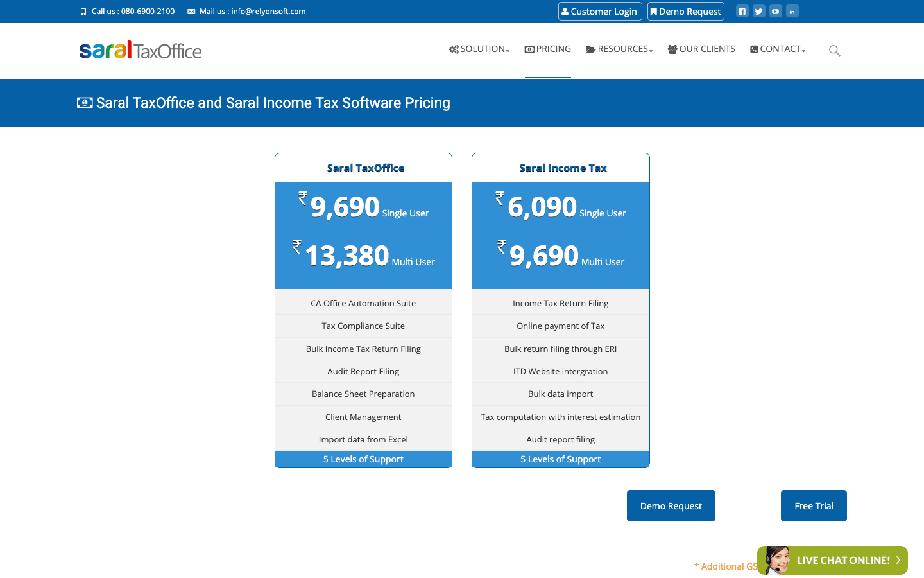Click the Client Management row
This screenshot has height=578, width=924.
(363, 417)
